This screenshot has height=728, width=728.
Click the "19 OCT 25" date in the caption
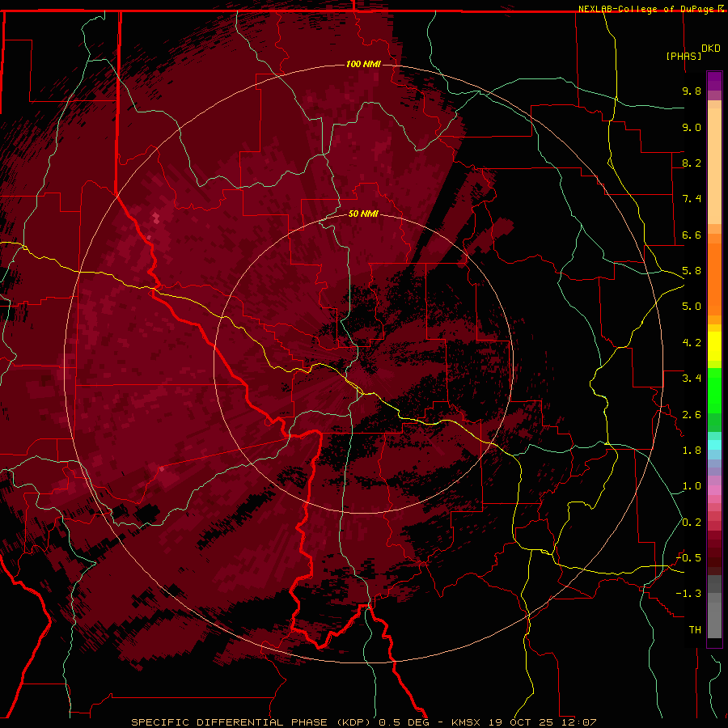tap(523, 722)
